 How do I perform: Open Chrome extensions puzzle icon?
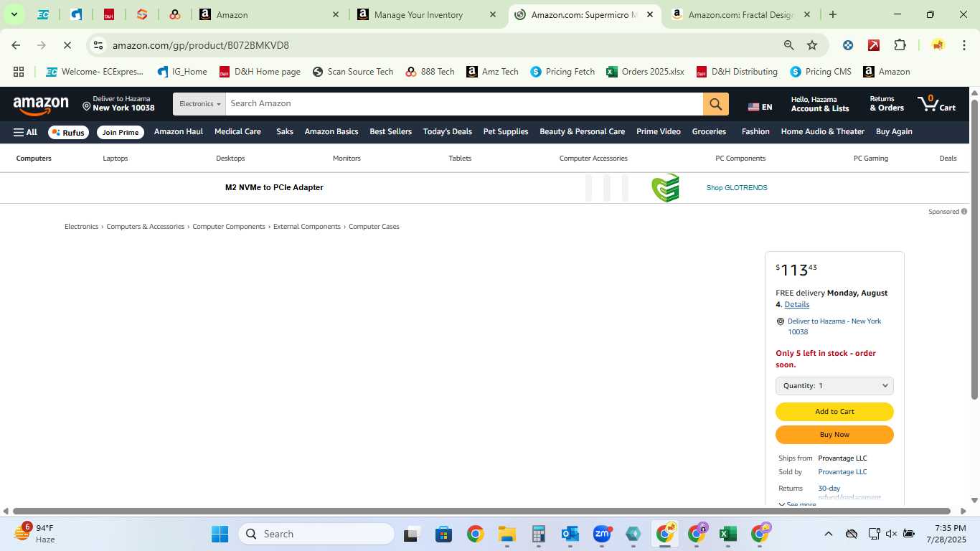pyautogui.click(x=900, y=45)
